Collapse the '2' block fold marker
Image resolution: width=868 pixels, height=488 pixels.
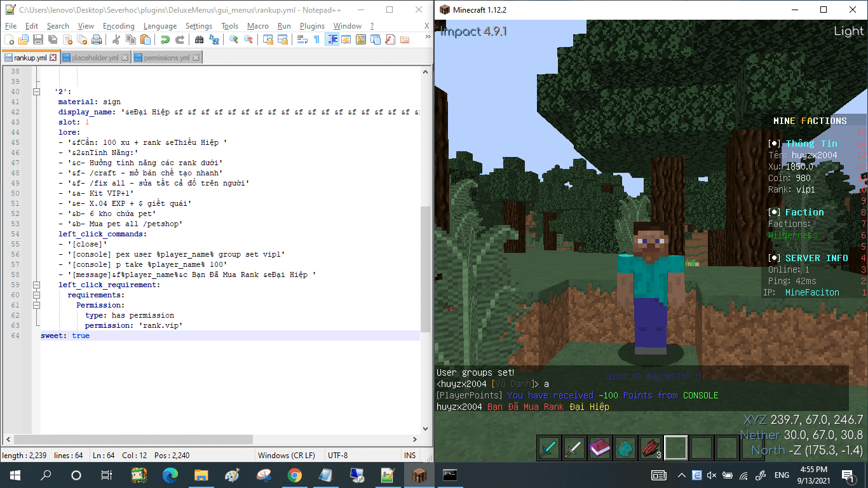(36, 91)
